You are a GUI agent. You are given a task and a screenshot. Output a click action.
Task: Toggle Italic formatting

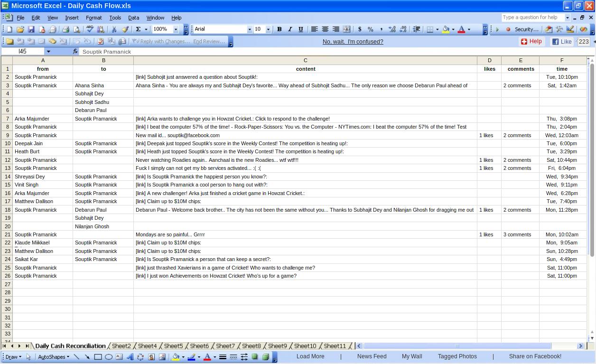click(290, 29)
